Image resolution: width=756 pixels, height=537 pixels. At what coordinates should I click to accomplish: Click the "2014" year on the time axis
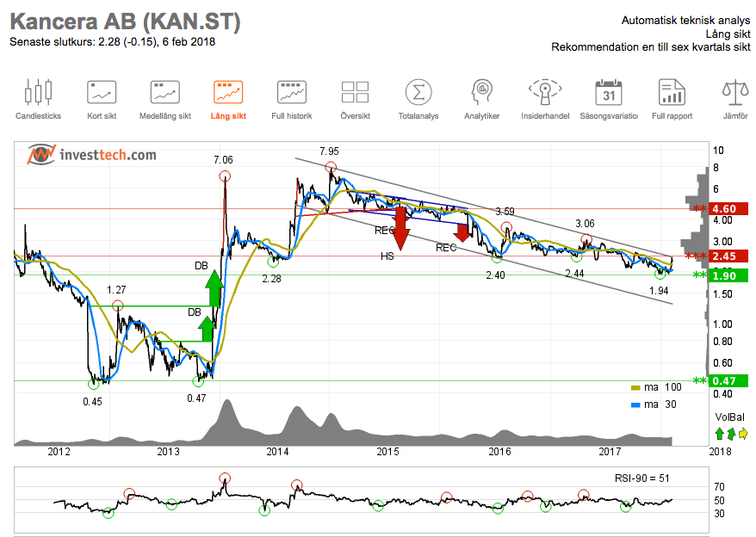278,452
